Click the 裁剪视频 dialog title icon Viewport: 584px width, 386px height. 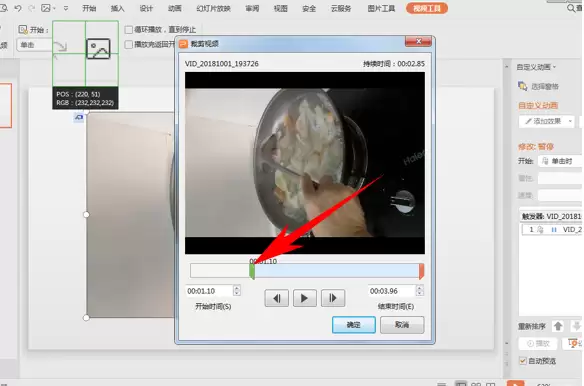point(183,44)
